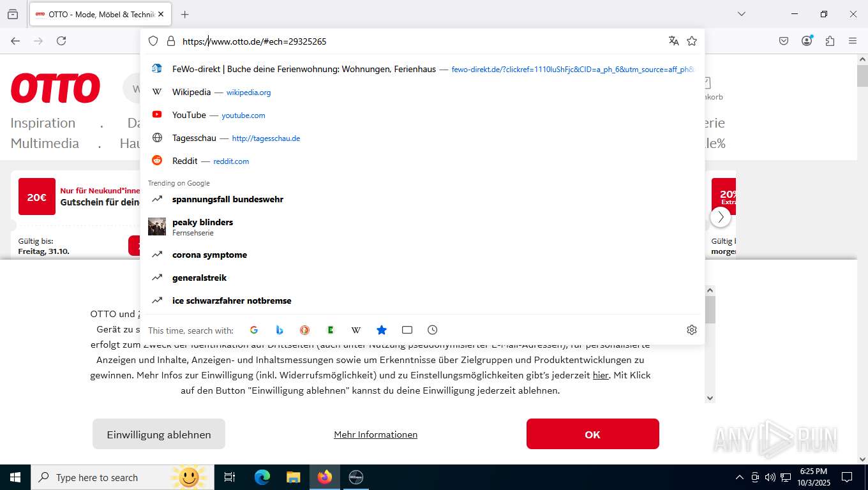Search with Ecosia engine icon
868x490 pixels.
pos(331,330)
